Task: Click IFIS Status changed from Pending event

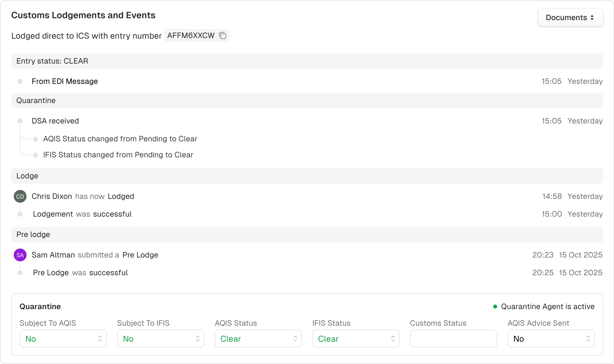Action: 118,155
